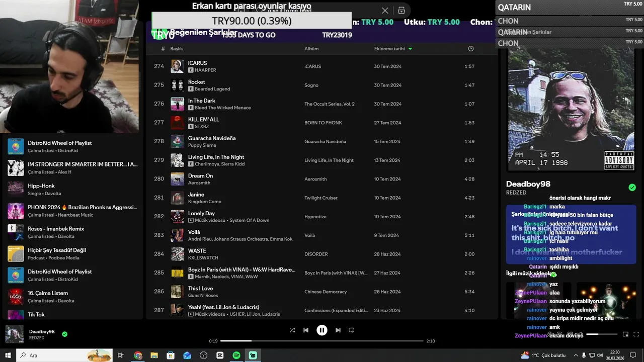Sort by the # column header

coord(163,49)
